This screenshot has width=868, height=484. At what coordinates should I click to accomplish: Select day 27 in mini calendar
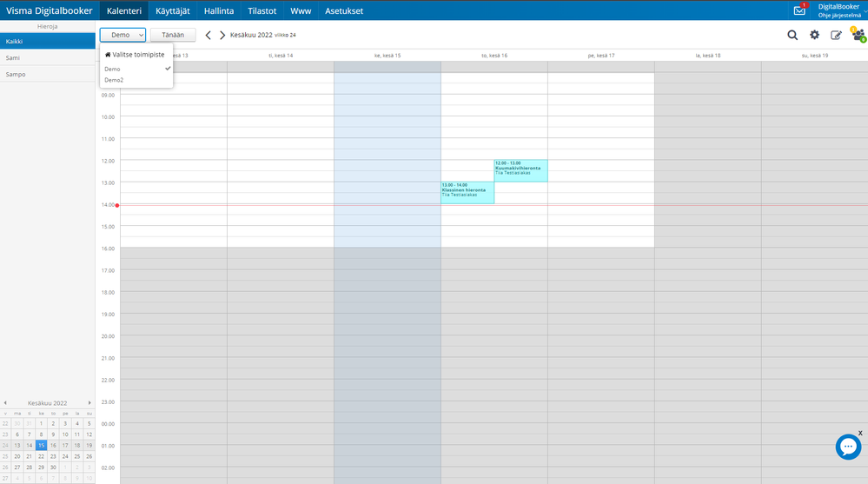(17, 467)
